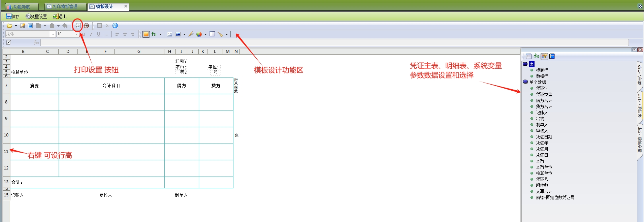Expand the insert image dropdown arrow

184,34
